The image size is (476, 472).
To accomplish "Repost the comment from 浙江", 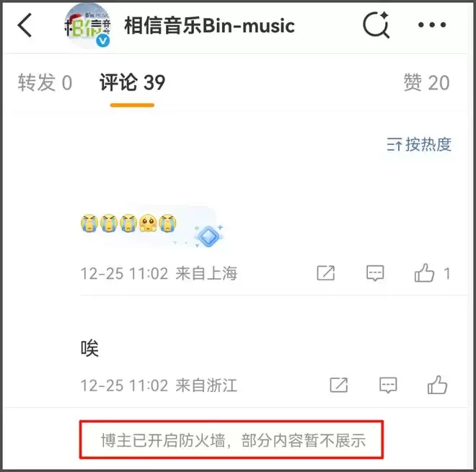I will [339, 386].
